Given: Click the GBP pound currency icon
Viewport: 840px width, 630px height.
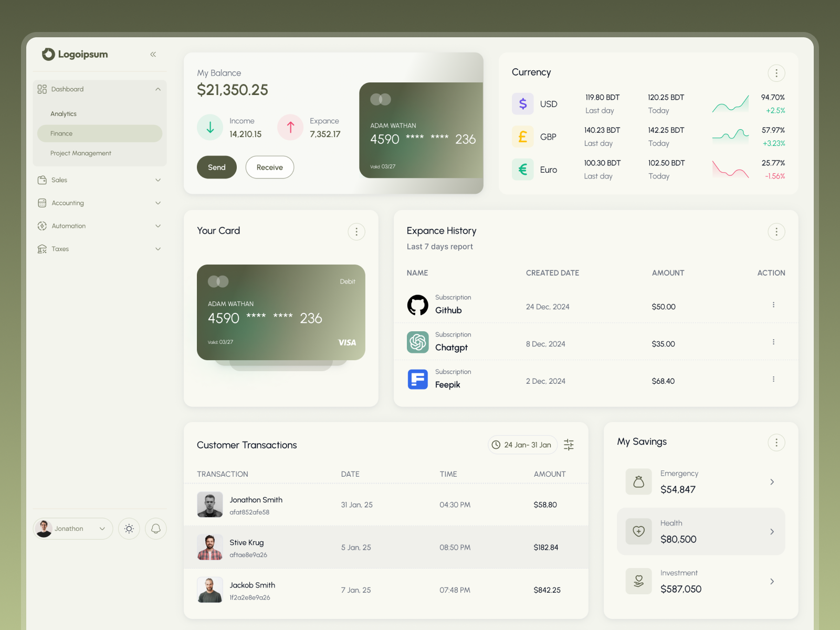Looking at the screenshot, I should coord(523,137).
